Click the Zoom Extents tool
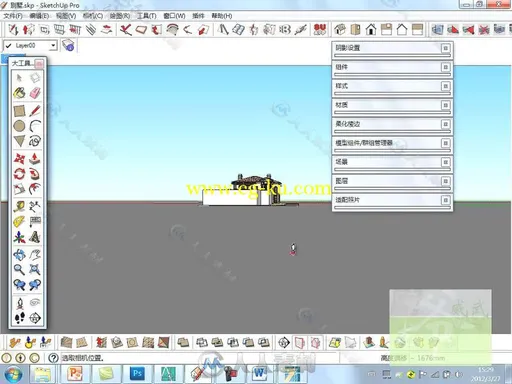 [35, 269]
